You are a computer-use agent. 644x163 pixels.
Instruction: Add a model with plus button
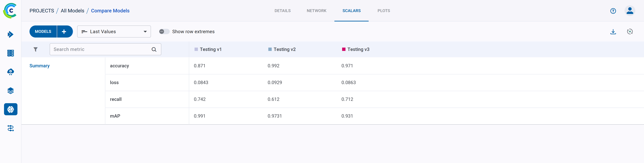64,32
